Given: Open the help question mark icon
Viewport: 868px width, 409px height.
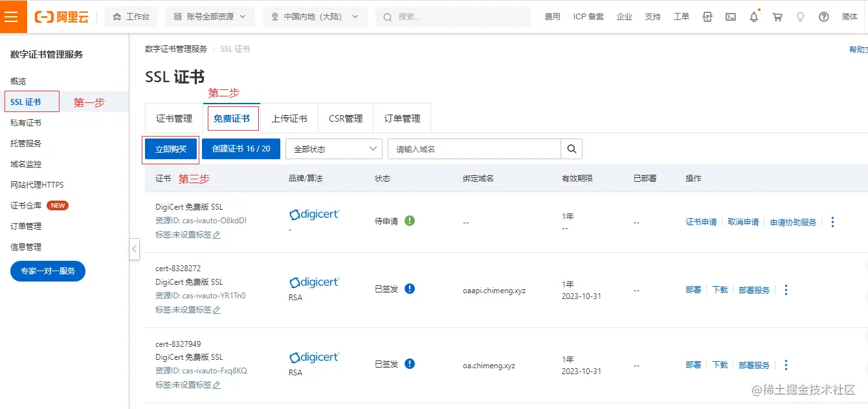Looking at the screenshot, I should pyautogui.click(x=824, y=17).
